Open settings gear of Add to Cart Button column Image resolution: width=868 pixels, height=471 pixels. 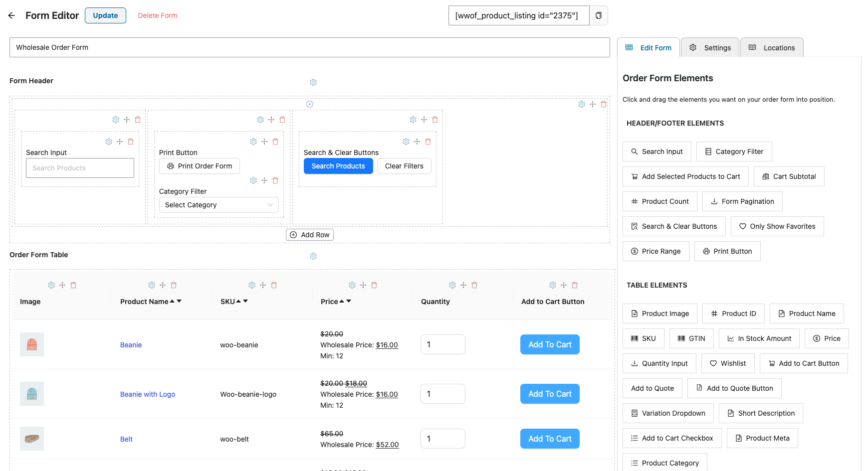point(553,285)
